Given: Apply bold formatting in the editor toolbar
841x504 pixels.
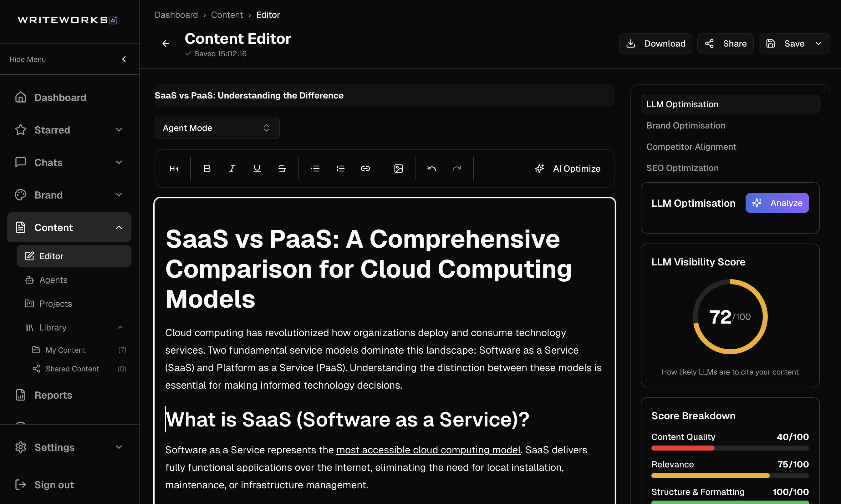Looking at the screenshot, I should click(x=207, y=168).
